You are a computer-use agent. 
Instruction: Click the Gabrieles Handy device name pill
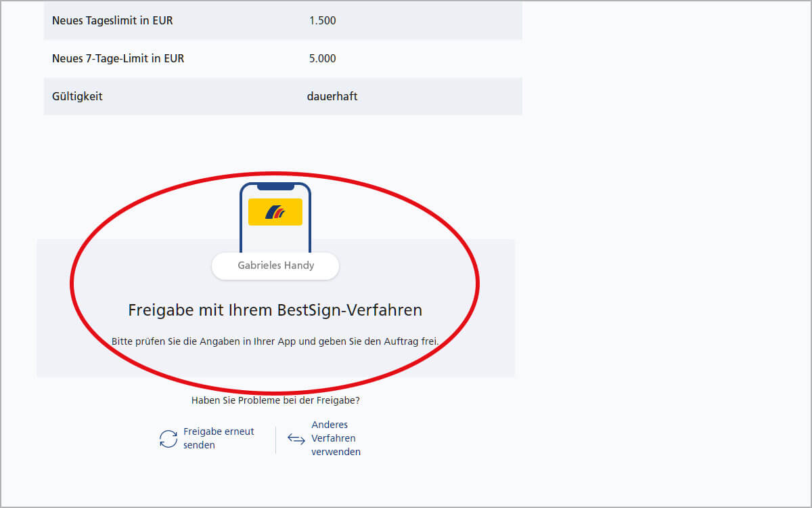tap(275, 266)
